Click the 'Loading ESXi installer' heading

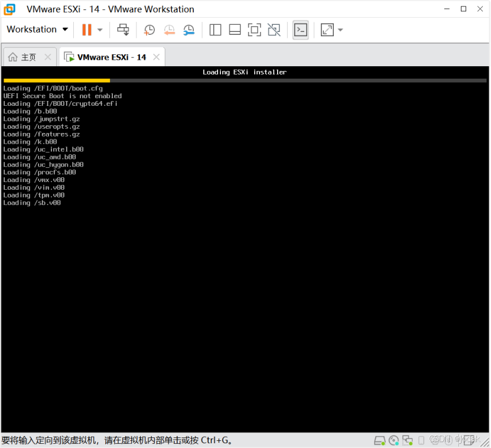point(245,72)
